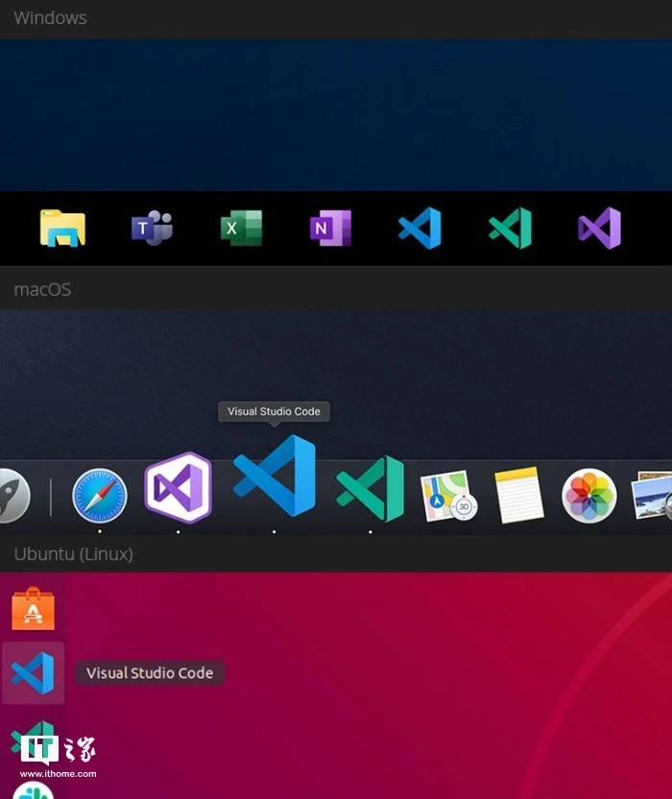This screenshot has width=672, height=799.
Task: Open Maps from the macOS dock
Action: tap(448, 496)
